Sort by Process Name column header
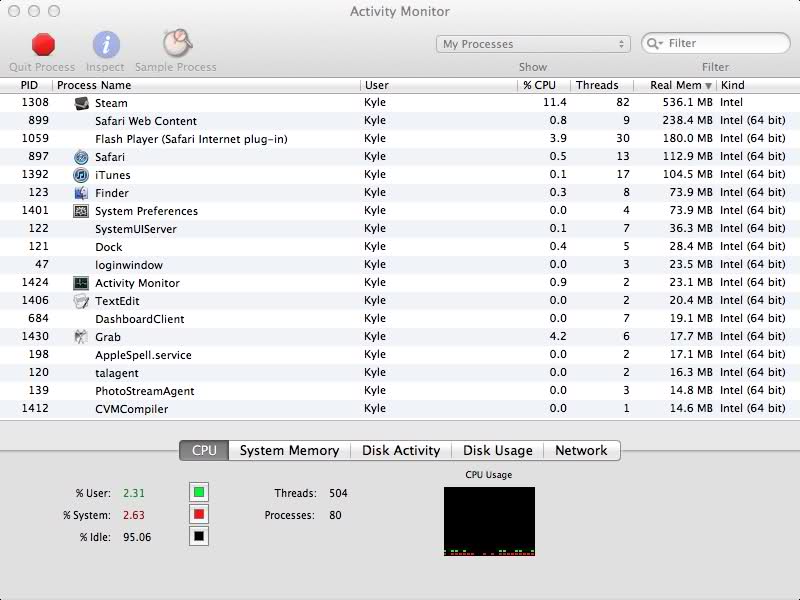 point(94,85)
